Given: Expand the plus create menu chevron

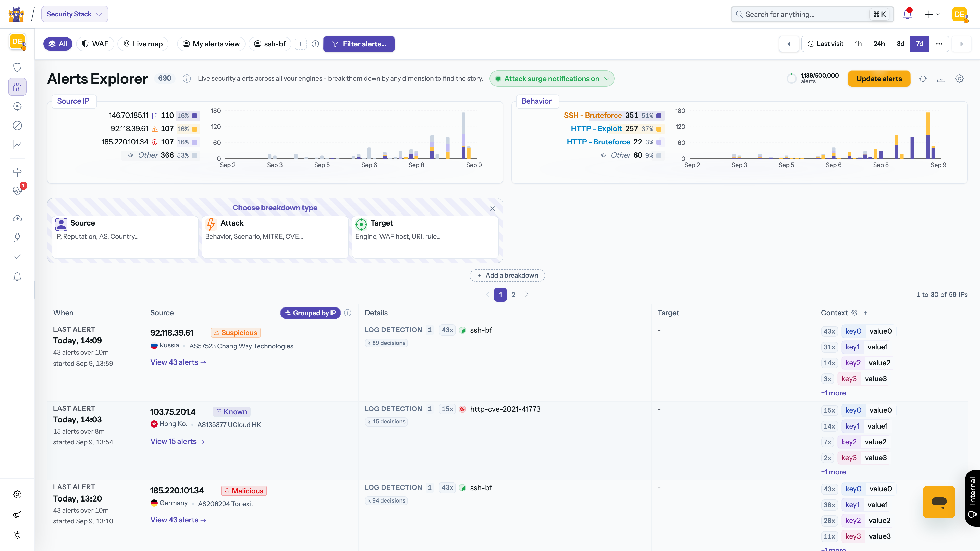Looking at the screenshot, I should click(938, 14).
